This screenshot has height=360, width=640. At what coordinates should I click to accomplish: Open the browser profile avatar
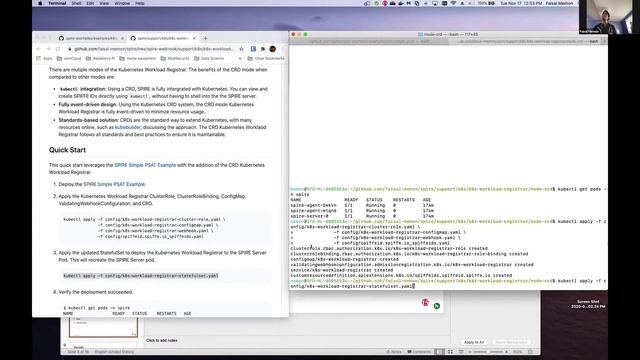273,49
